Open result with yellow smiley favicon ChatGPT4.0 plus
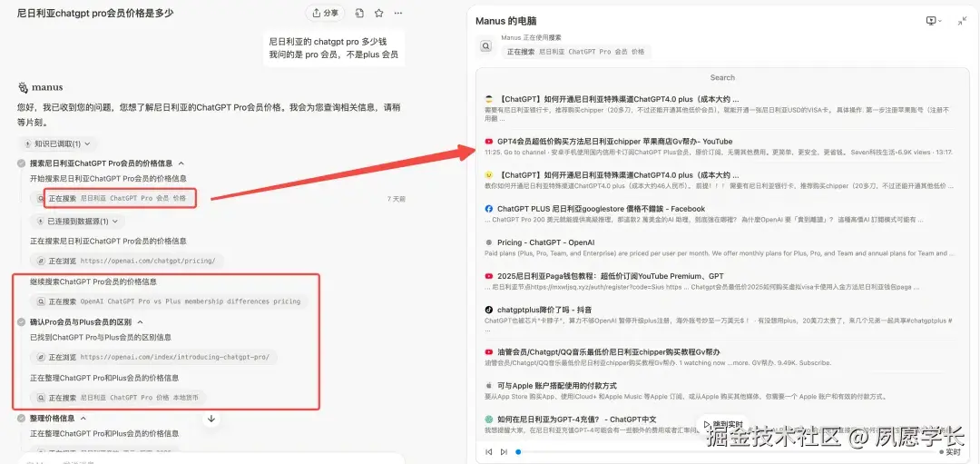The image size is (980, 464). (620, 175)
